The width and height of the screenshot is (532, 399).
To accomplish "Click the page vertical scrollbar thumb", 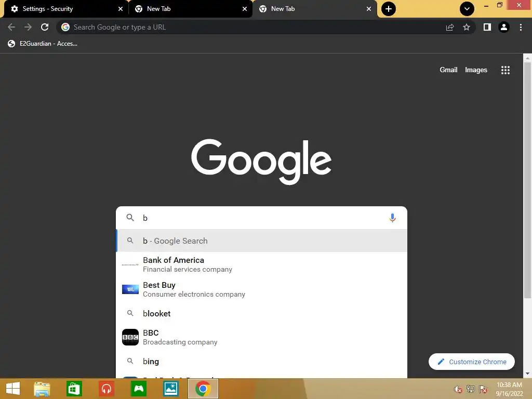I will (x=527, y=180).
